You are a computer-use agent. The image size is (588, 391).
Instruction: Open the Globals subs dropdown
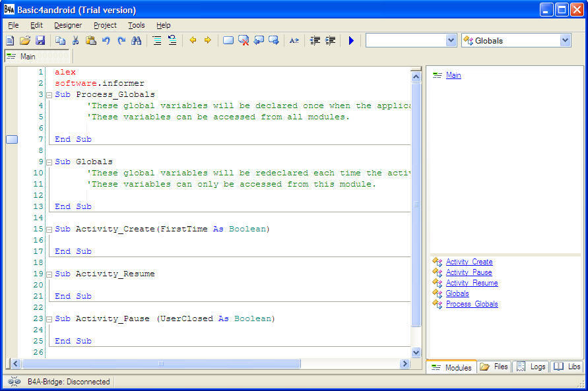(x=564, y=40)
